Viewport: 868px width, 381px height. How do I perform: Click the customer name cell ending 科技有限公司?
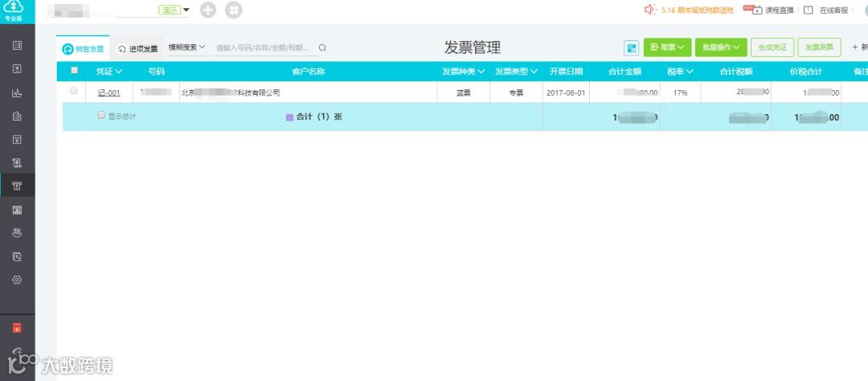tap(309, 93)
